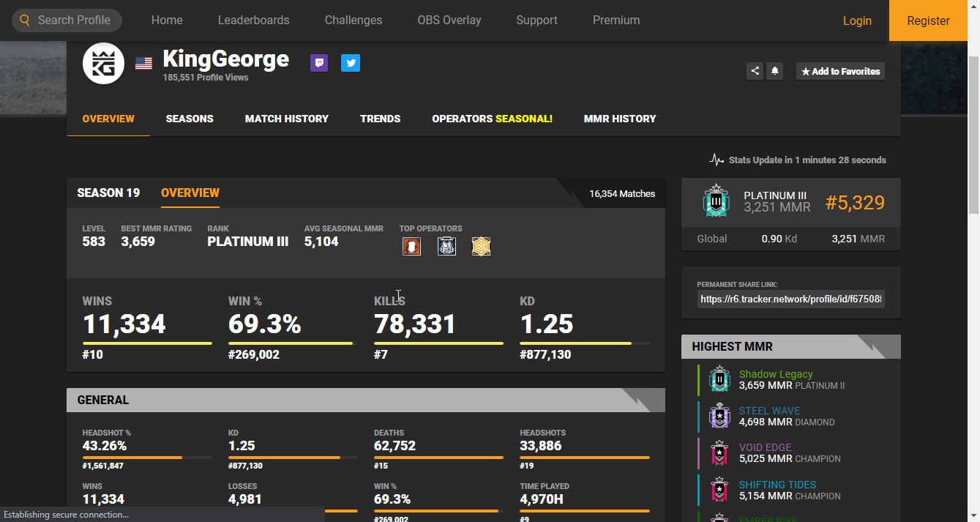This screenshot has height=522, width=980.
Task: Open KingGeorge's Twitch channel icon
Action: 318,63
